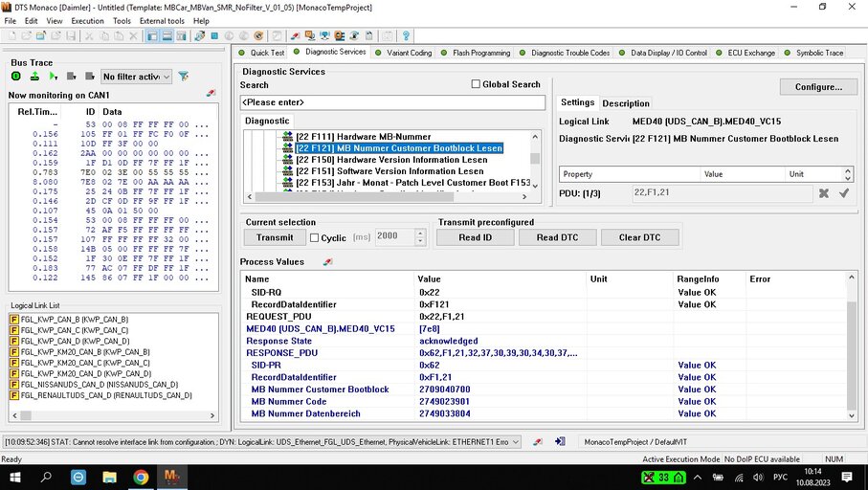
Task: Click the Bus Trace filter funnel icon
Action: click(x=183, y=76)
